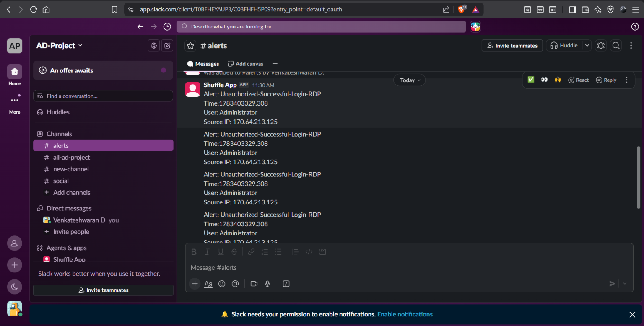
Task: Collapse the Agents & apps section
Action: click(66, 248)
